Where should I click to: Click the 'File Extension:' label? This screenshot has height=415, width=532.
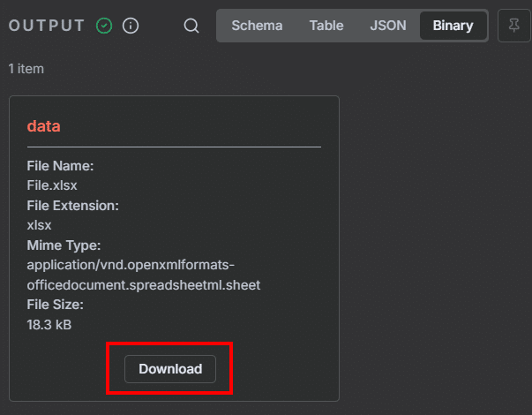click(x=73, y=206)
